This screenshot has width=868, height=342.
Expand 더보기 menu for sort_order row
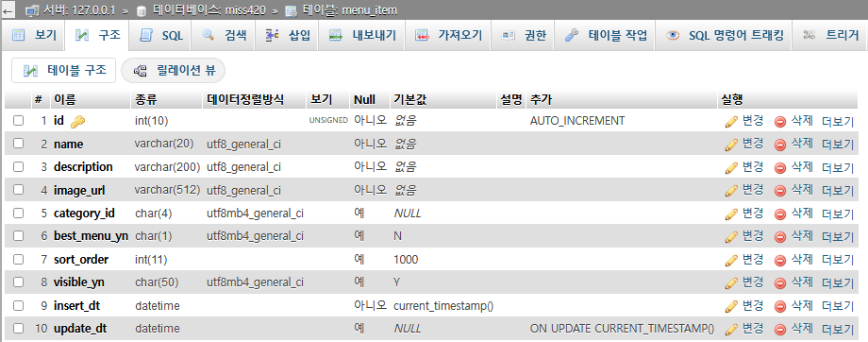pyautogui.click(x=838, y=260)
